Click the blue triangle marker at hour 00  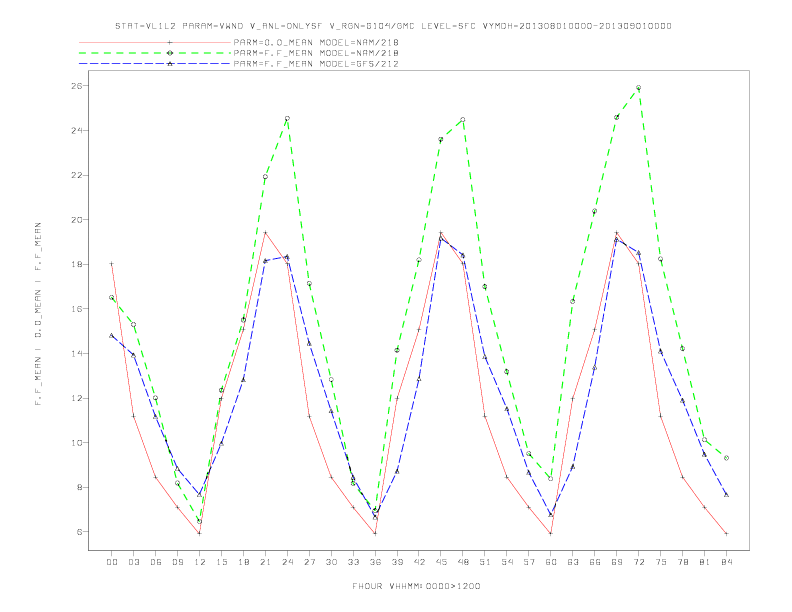112,335
